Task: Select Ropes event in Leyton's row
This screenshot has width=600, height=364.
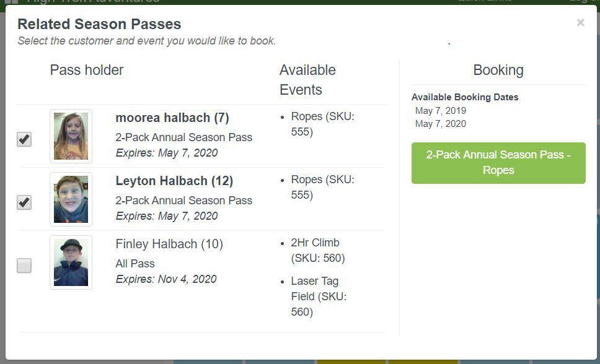Action: click(322, 187)
